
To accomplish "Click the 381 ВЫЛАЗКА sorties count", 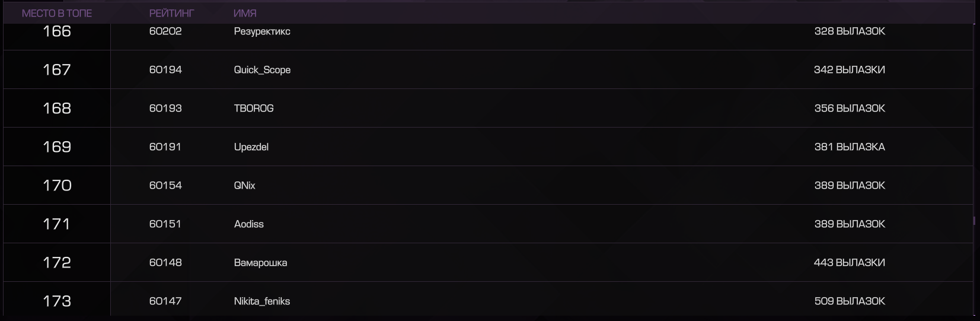I will (x=850, y=147).
